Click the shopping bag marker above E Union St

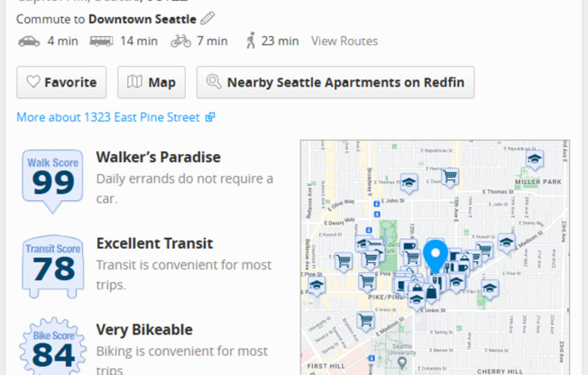click(x=432, y=292)
